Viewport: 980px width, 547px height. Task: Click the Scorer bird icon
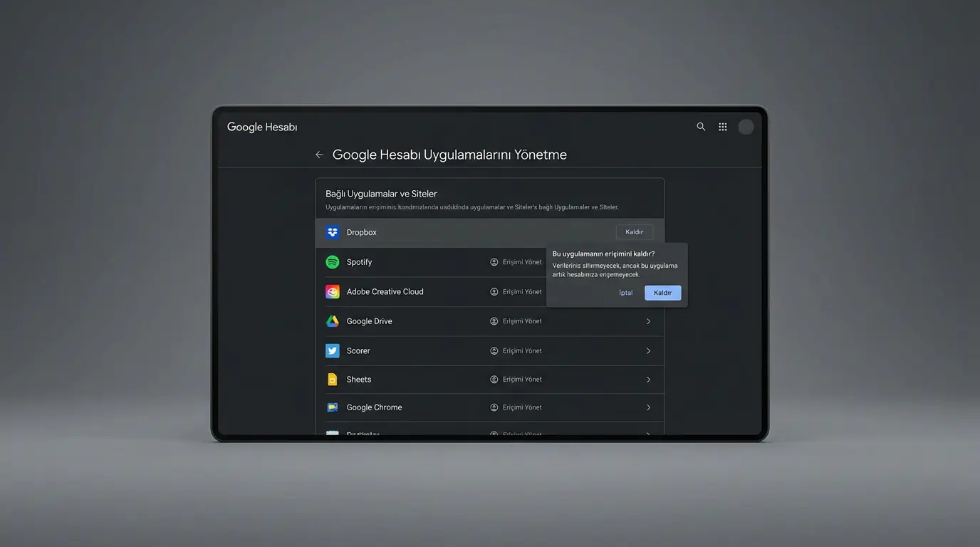coord(333,350)
